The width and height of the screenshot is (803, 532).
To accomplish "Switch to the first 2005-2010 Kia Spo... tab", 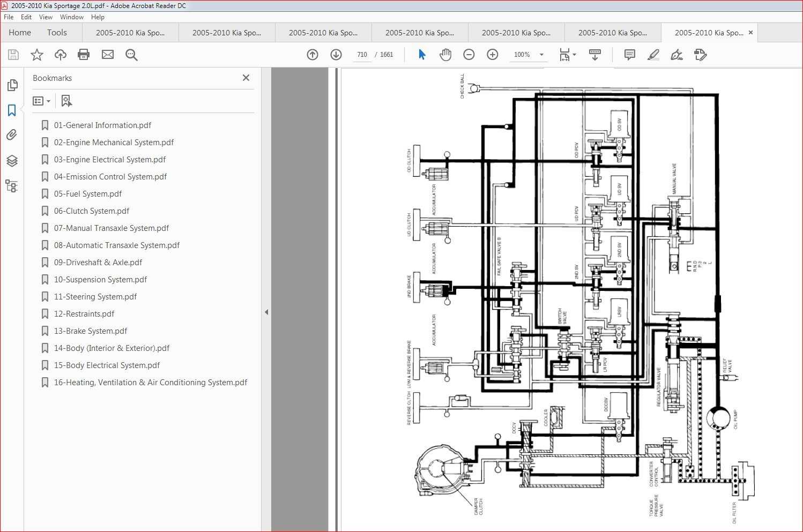I will coord(130,33).
